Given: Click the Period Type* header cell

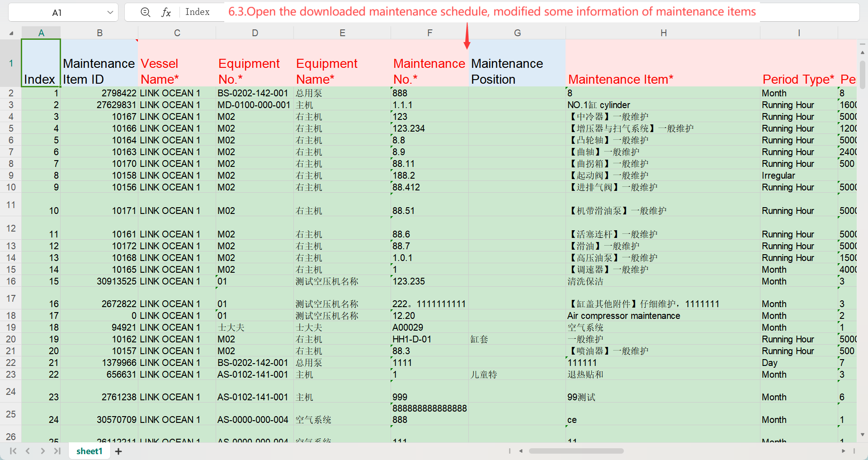Looking at the screenshot, I should (x=799, y=63).
